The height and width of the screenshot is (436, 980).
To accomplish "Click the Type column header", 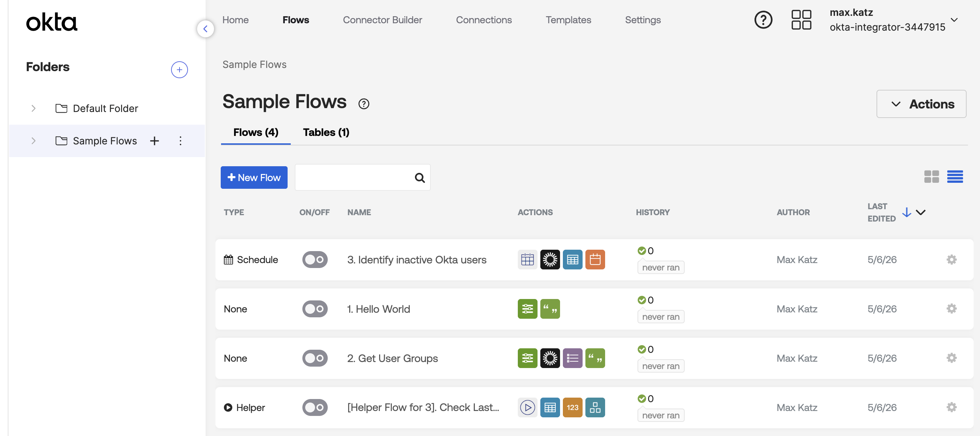I will (234, 212).
